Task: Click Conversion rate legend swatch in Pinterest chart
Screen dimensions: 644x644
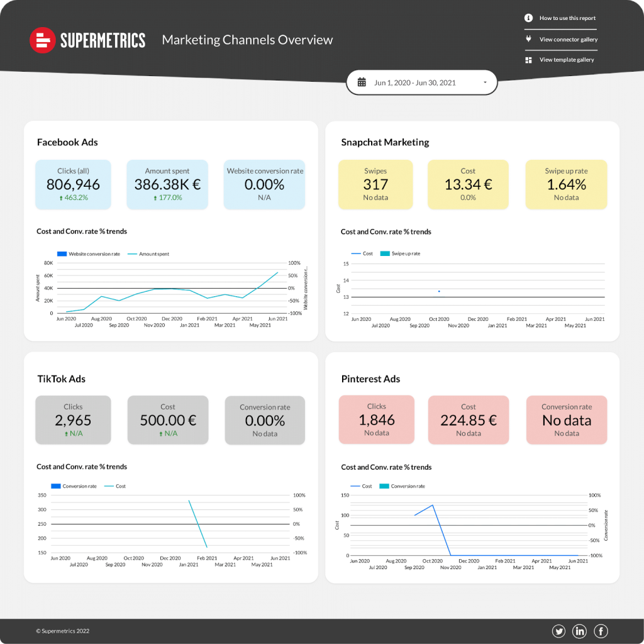Action: coord(384,486)
